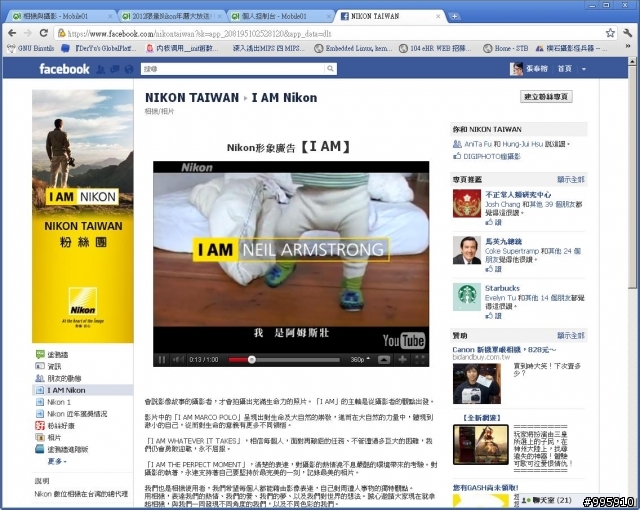Click the I AM NIKON cover image
Viewport: 640px width, 510px height.
pyautogui.click(x=83, y=216)
